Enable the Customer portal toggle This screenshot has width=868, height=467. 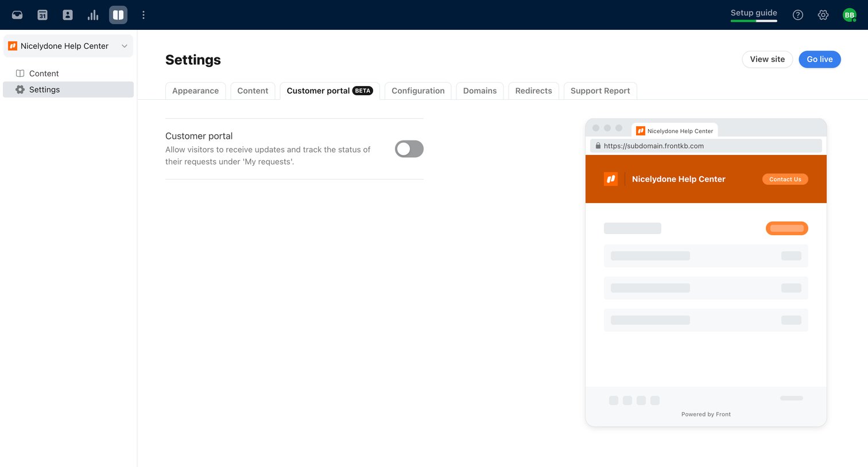point(409,149)
